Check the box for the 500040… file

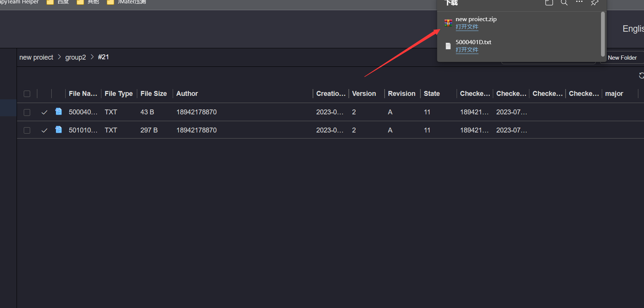tap(27, 112)
